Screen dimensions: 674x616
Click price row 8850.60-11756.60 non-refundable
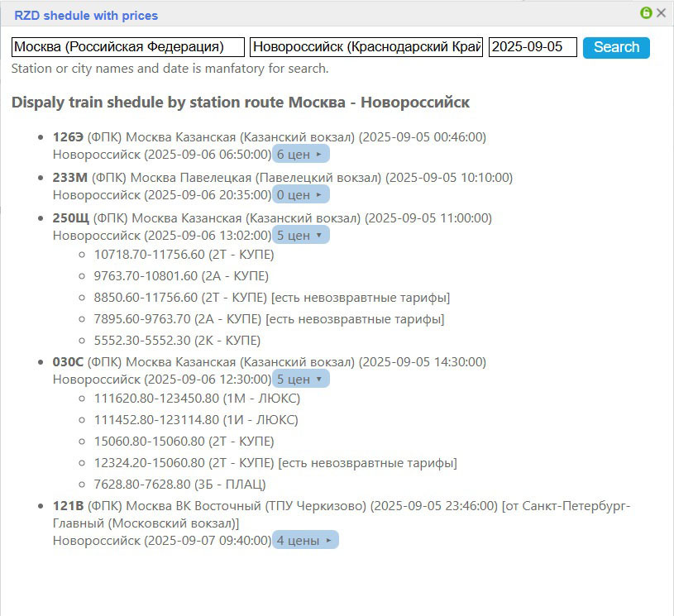[x=272, y=298]
